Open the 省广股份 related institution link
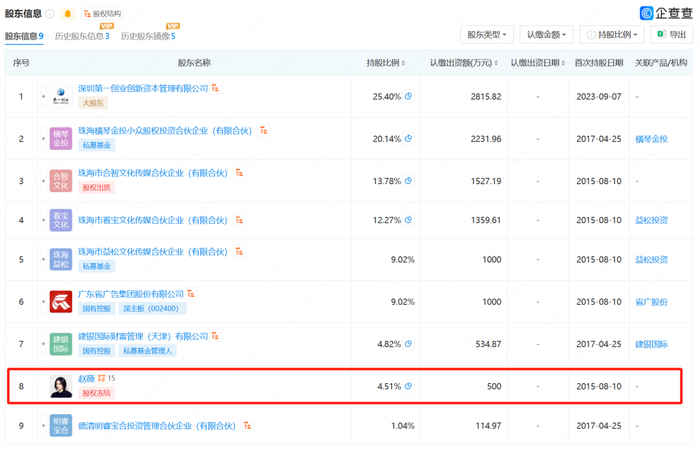The height and width of the screenshot is (450, 700). click(651, 302)
